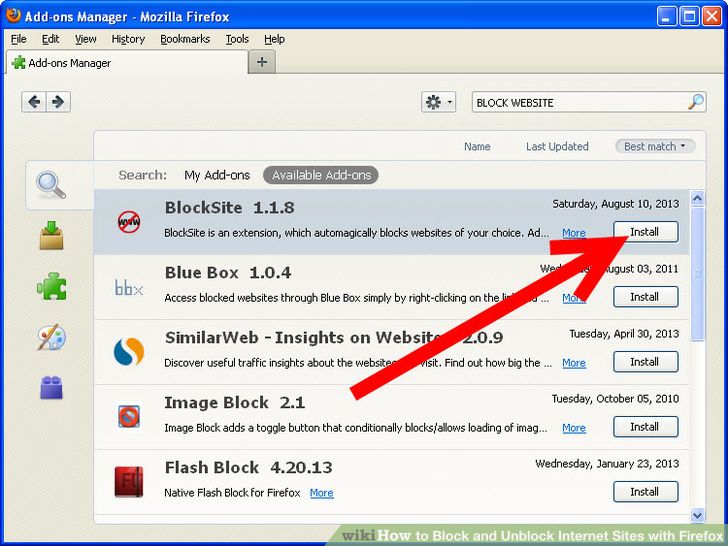This screenshot has height=546, width=728.
Task: Click the scrollbar up arrow
Action: click(x=697, y=198)
